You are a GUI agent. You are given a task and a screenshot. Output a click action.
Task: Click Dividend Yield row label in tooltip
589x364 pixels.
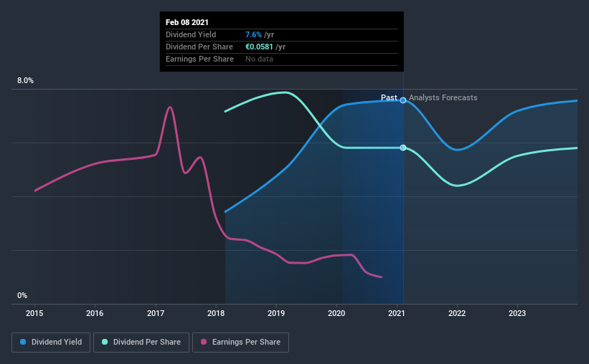pyautogui.click(x=191, y=34)
